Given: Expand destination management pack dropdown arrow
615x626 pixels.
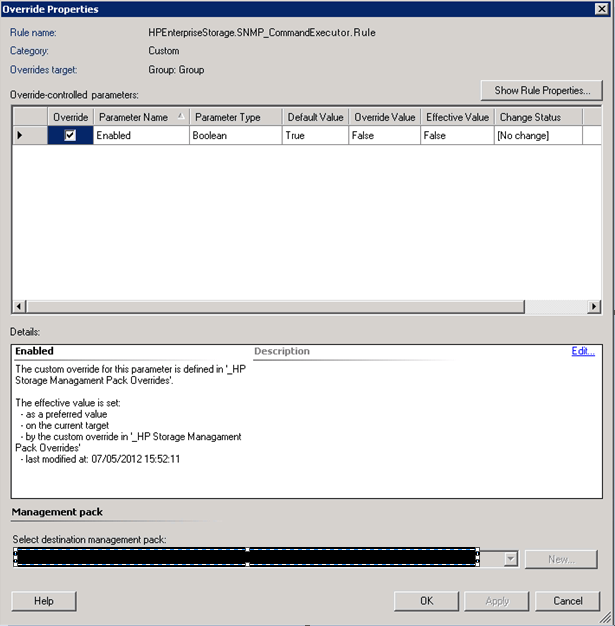Looking at the screenshot, I should coord(511,559).
